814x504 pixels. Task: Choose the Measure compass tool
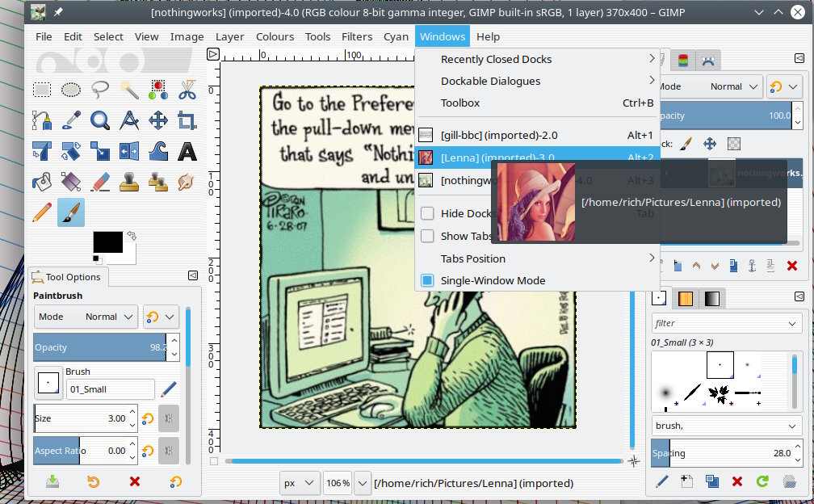click(129, 120)
